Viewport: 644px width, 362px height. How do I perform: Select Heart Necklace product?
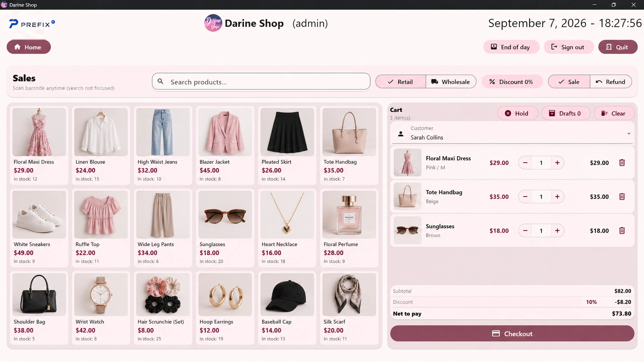tap(287, 228)
